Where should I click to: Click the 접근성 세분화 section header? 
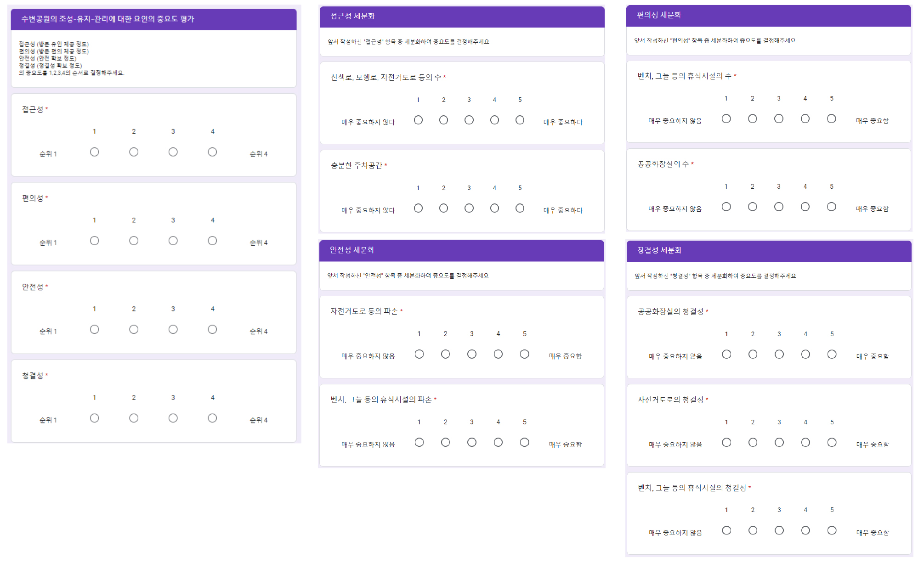click(x=352, y=16)
